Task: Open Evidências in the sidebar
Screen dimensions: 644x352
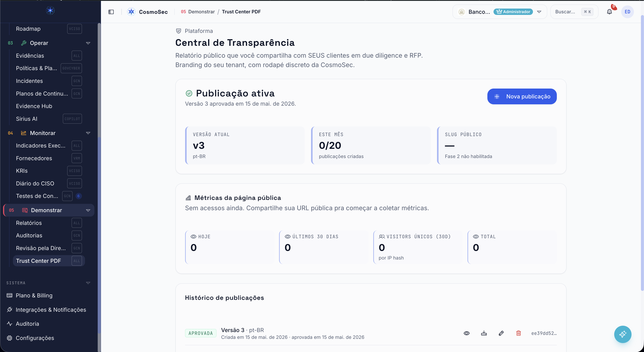Action: click(x=49, y=55)
